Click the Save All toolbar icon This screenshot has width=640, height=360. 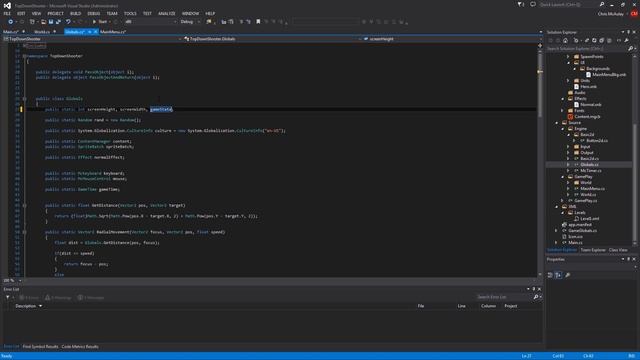pos(58,22)
